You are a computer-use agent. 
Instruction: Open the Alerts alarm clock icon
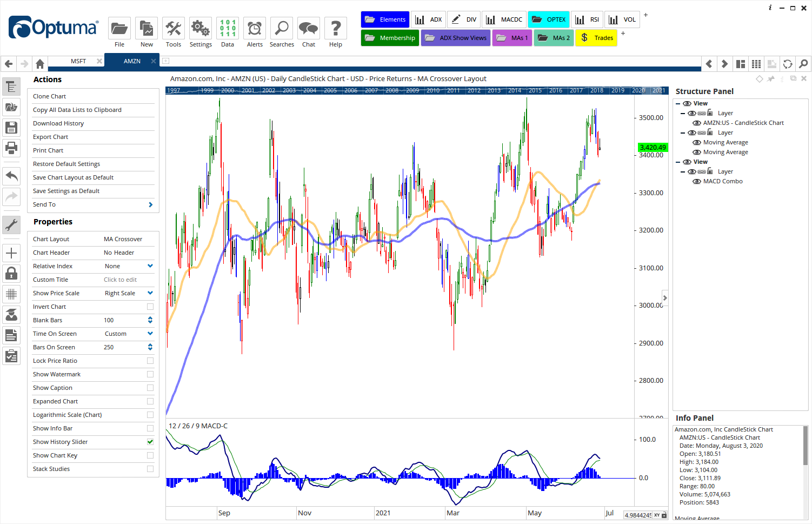point(255,28)
